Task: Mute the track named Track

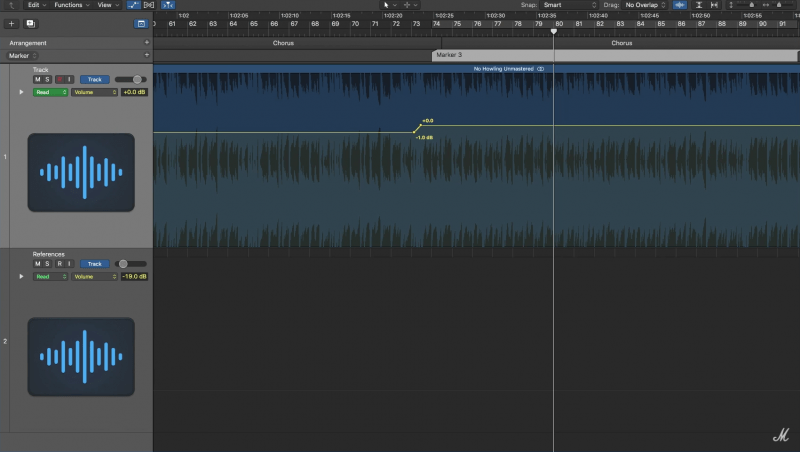Action: [x=37, y=80]
